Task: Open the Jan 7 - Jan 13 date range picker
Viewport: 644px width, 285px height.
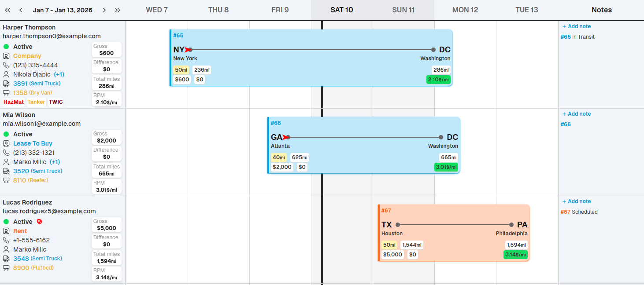Action: click(x=63, y=9)
